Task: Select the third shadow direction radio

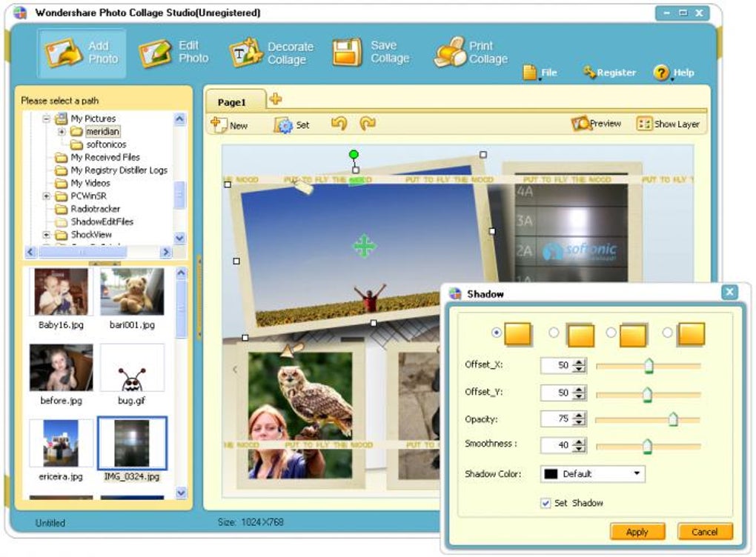Action: 611,333
